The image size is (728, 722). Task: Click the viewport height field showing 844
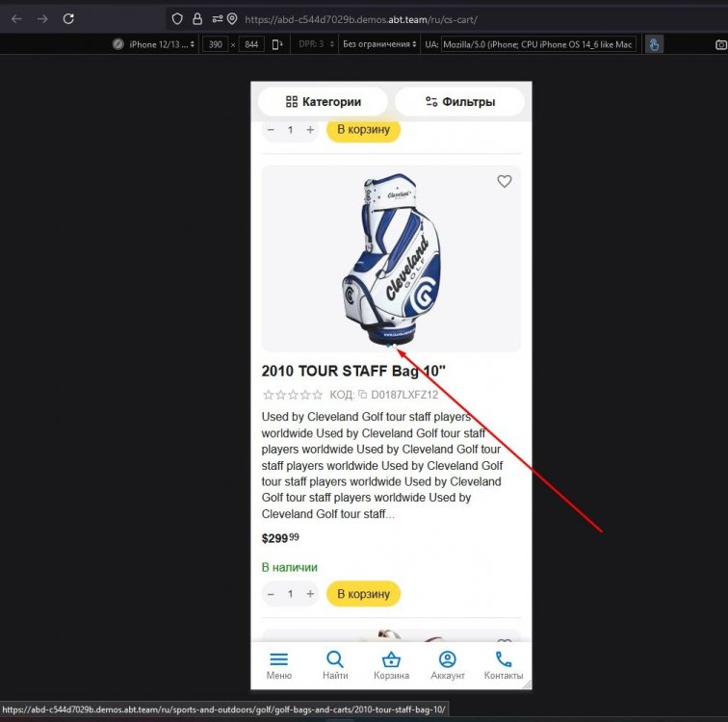tap(251, 44)
